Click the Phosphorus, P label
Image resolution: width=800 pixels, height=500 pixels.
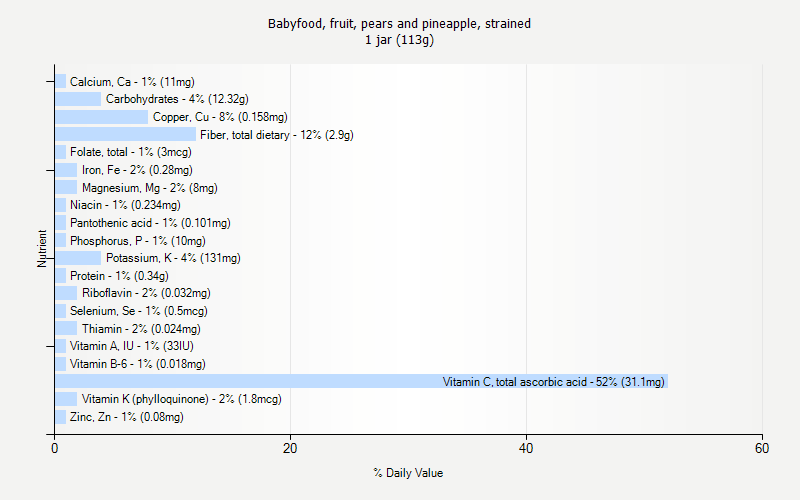click(137, 240)
